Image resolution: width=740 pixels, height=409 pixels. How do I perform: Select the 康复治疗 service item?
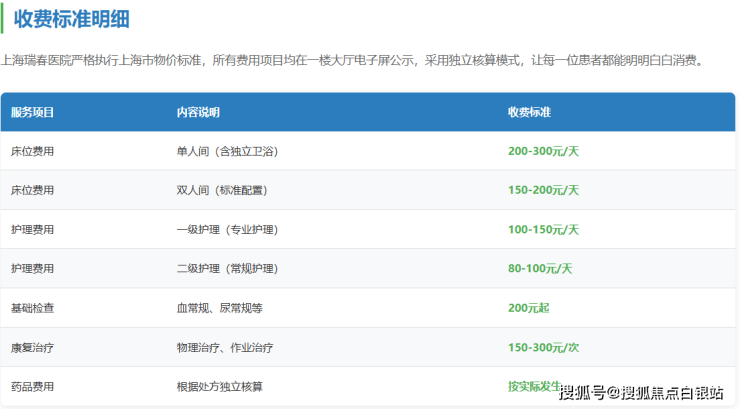32,347
